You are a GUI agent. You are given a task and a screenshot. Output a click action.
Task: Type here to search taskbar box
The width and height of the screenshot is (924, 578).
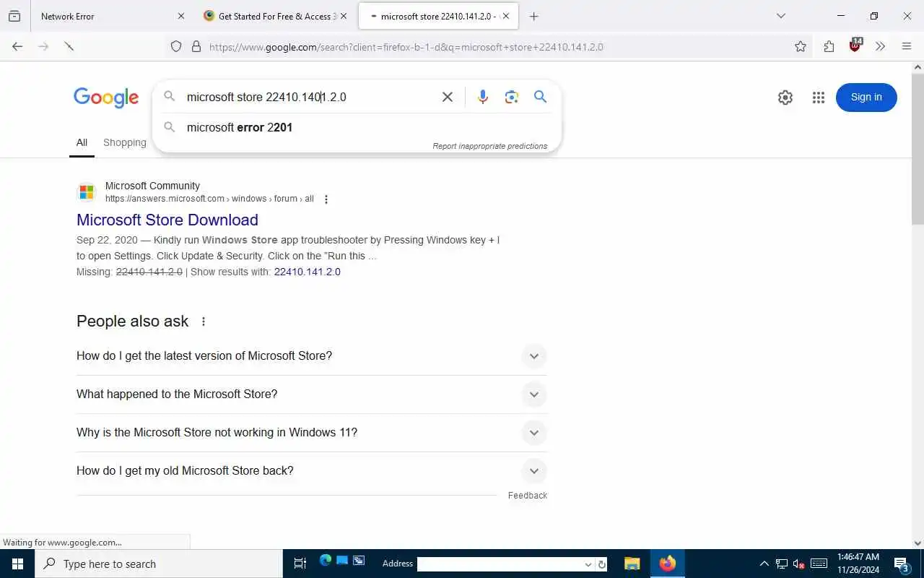[x=159, y=564]
